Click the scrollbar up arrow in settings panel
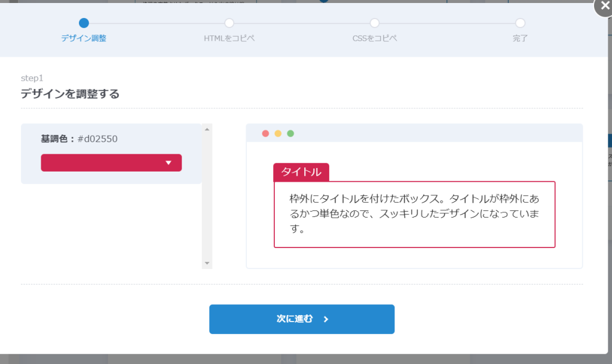The image size is (612, 364). tap(207, 129)
